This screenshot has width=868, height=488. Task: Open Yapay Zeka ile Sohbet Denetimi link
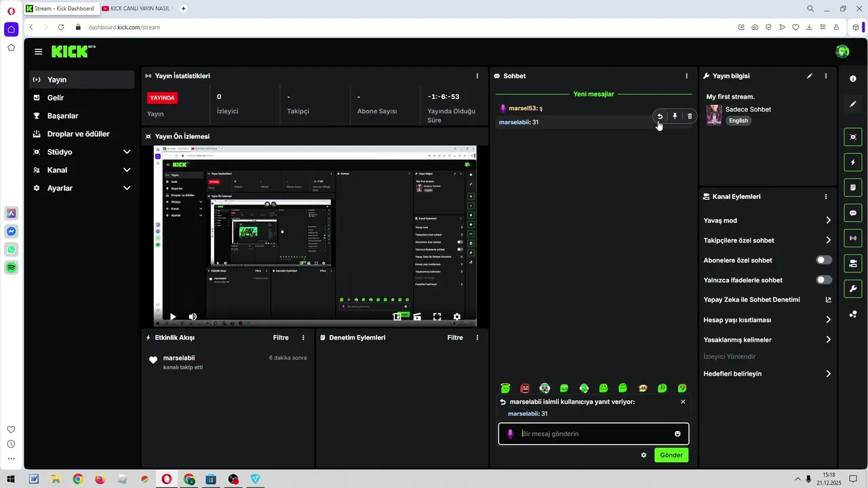768,300
